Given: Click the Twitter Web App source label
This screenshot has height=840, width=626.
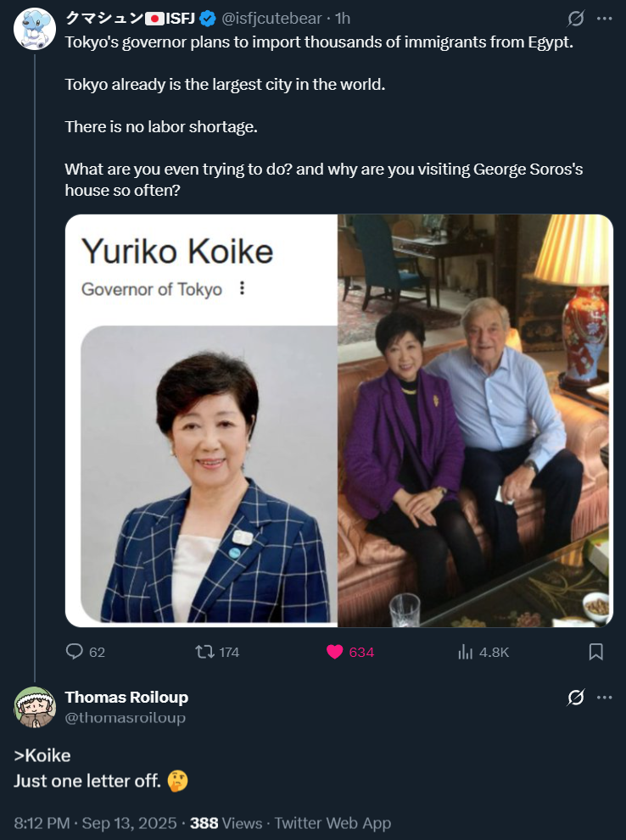Looking at the screenshot, I should tap(333, 823).
